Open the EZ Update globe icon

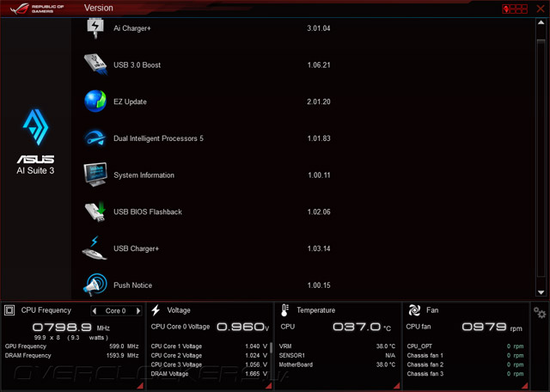click(x=95, y=101)
